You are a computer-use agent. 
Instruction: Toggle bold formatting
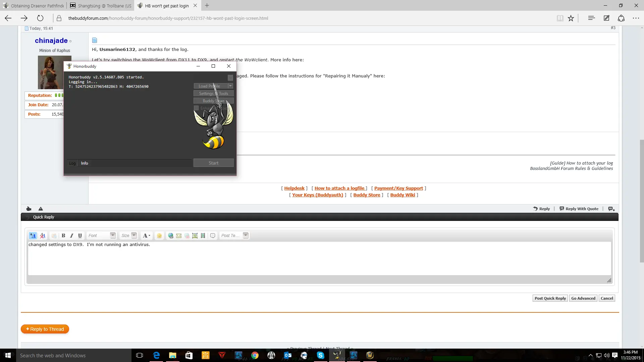click(63, 236)
